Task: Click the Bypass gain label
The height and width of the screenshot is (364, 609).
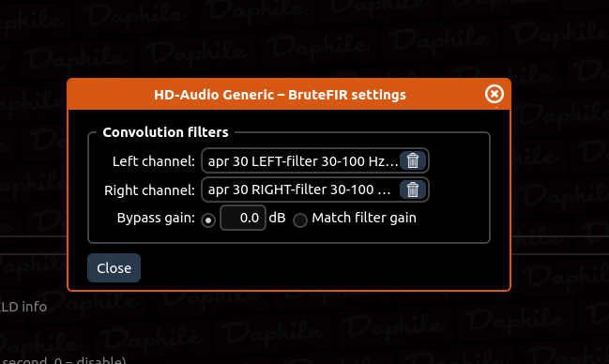Action: pyautogui.click(x=156, y=218)
